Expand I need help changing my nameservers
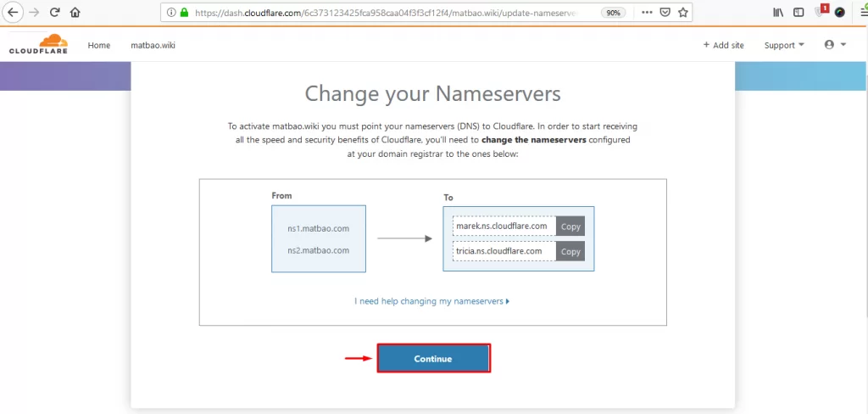The width and height of the screenshot is (868, 414). pyautogui.click(x=431, y=301)
